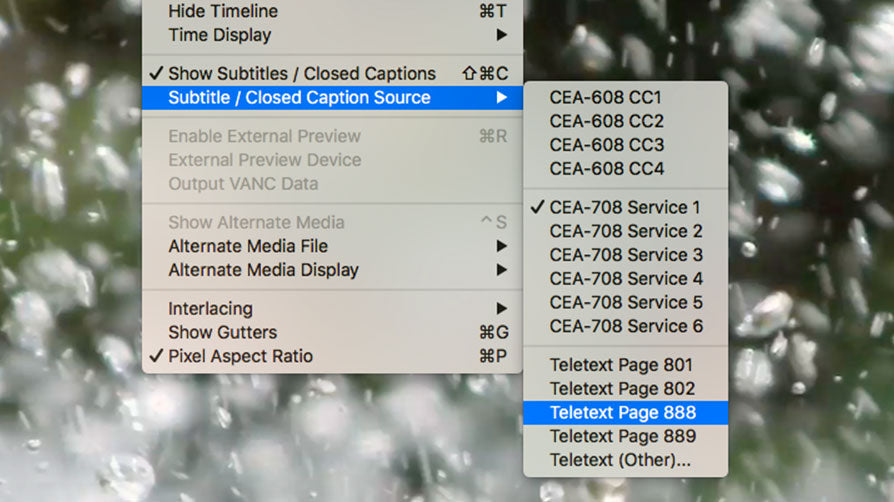Pick CEA-708 Service 4
Image resolution: width=894 pixels, height=502 pixels.
pos(626,278)
